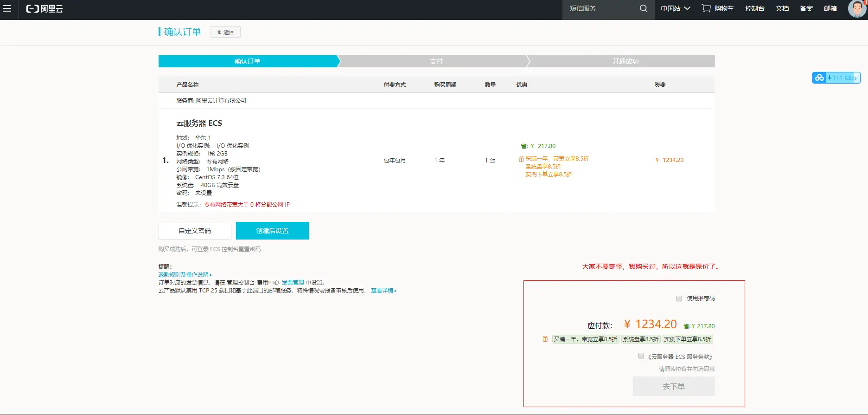
Task: Click the 40GB 高效云盘 system disk value
Action: click(220, 185)
